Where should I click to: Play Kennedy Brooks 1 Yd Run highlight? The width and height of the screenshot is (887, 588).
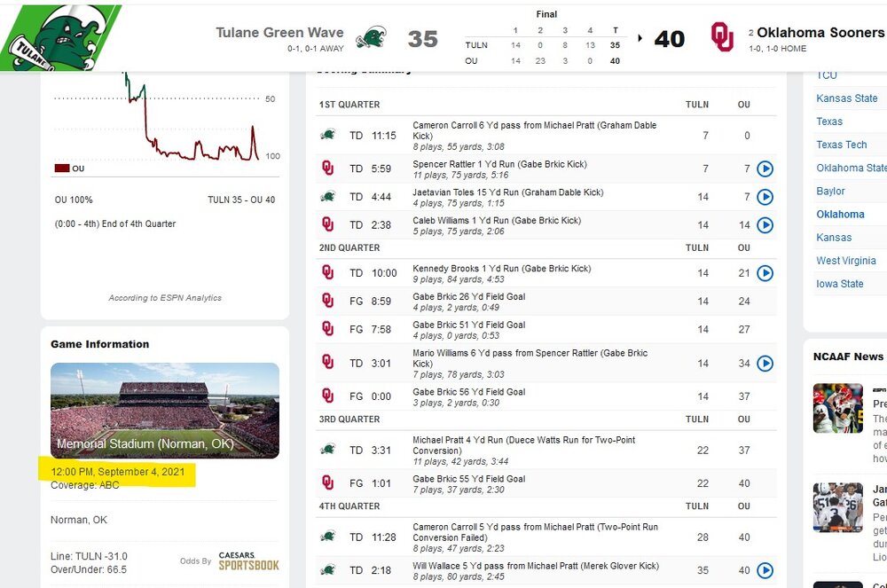pyautogui.click(x=765, y=273)
